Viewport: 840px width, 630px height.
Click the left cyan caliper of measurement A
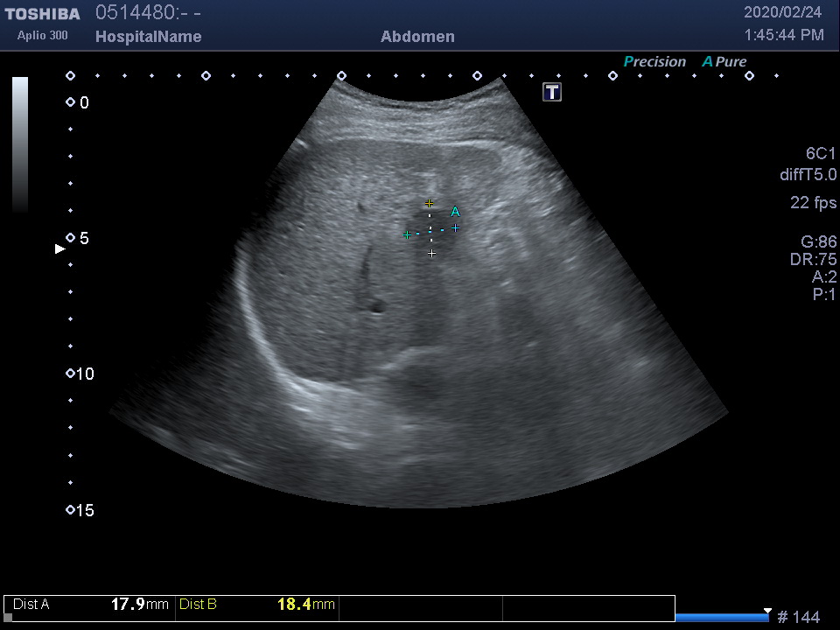[407, 234]
